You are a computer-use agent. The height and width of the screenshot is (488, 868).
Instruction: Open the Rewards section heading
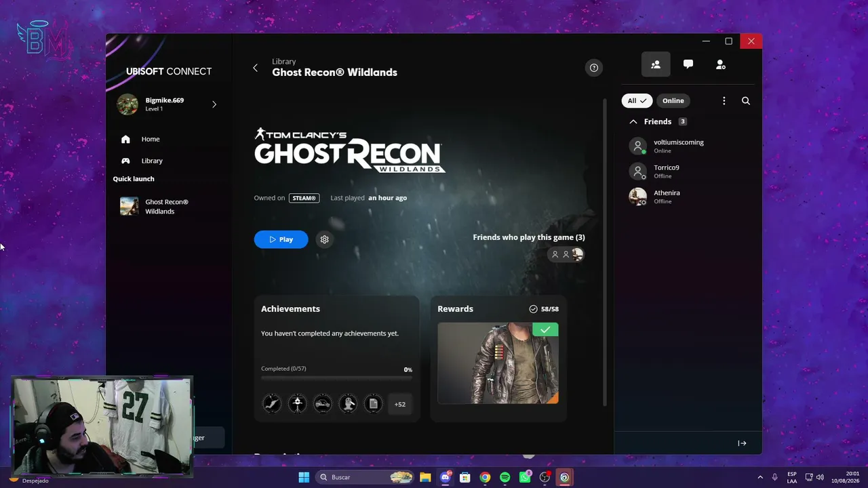pos(455,309)
